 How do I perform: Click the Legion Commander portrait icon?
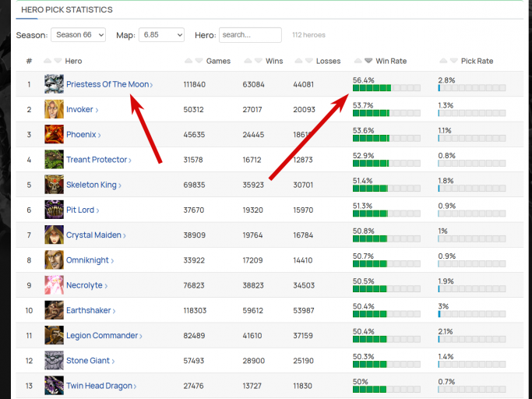click(54, 335)
